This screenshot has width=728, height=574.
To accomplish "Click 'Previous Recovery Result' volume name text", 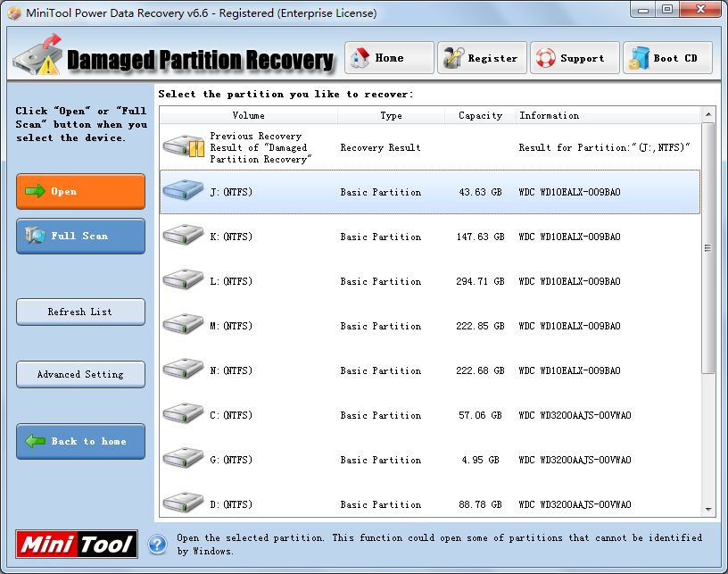I will coord(261,147).
